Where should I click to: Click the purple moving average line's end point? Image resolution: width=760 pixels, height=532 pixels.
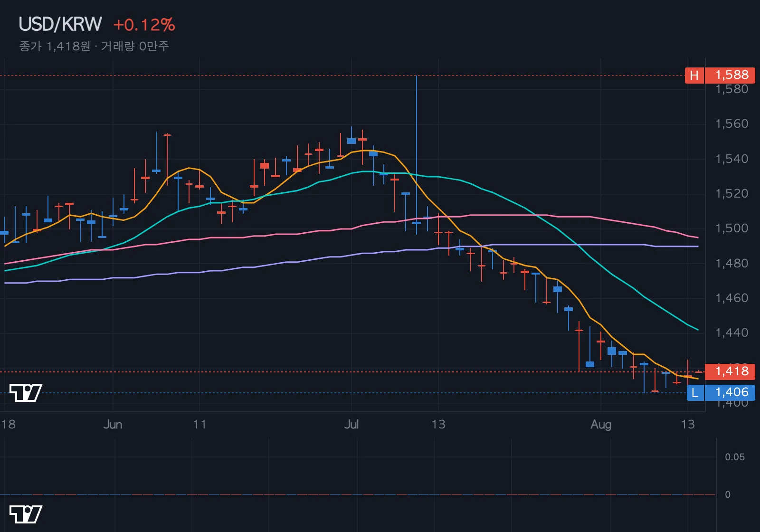(698, 247)
